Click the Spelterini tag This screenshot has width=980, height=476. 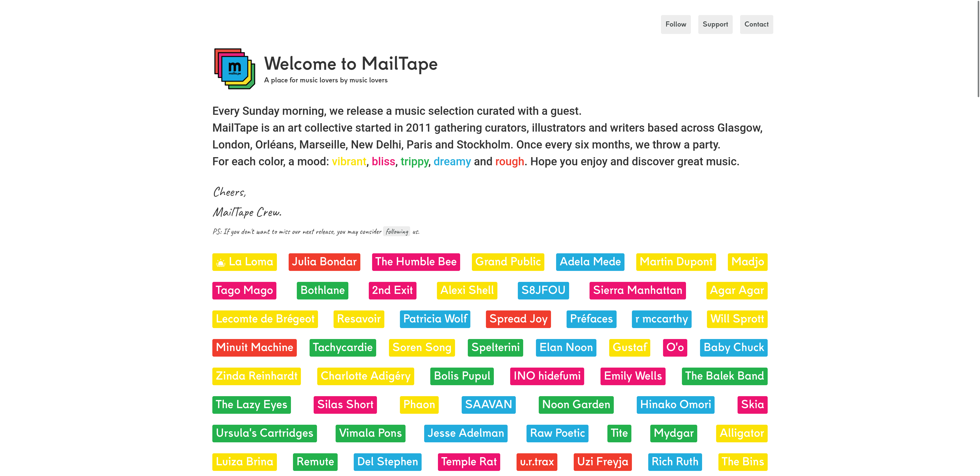(x=495, y=347)
